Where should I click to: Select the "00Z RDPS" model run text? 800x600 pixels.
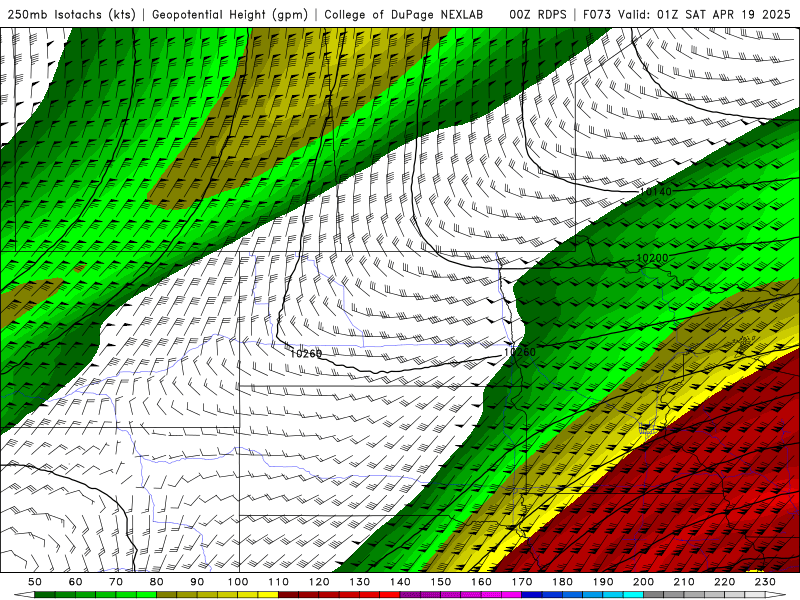point(538,15)
